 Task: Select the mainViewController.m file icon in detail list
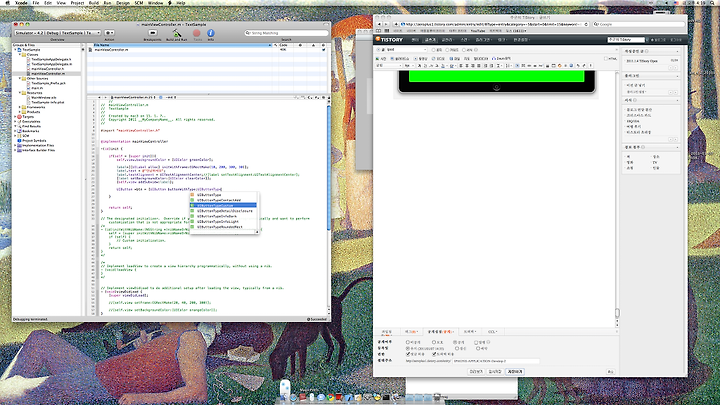click(90, 50)
